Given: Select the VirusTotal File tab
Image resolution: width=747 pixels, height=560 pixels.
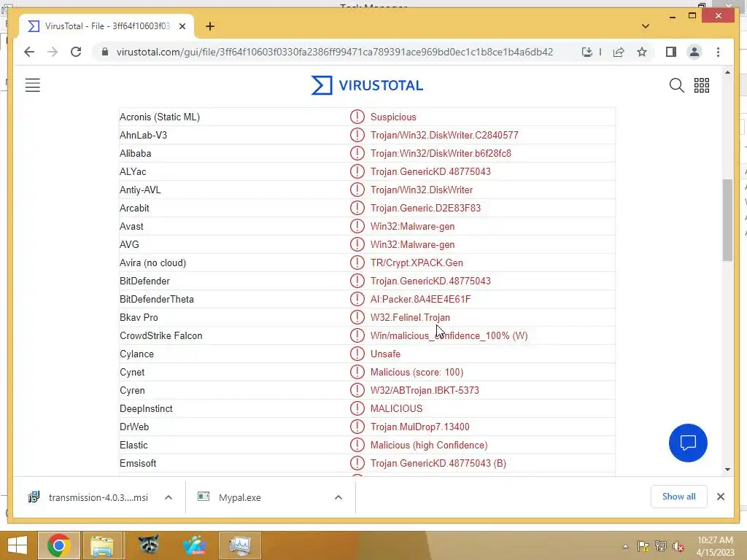Looking at the screenshot, I should coord(107,26).
